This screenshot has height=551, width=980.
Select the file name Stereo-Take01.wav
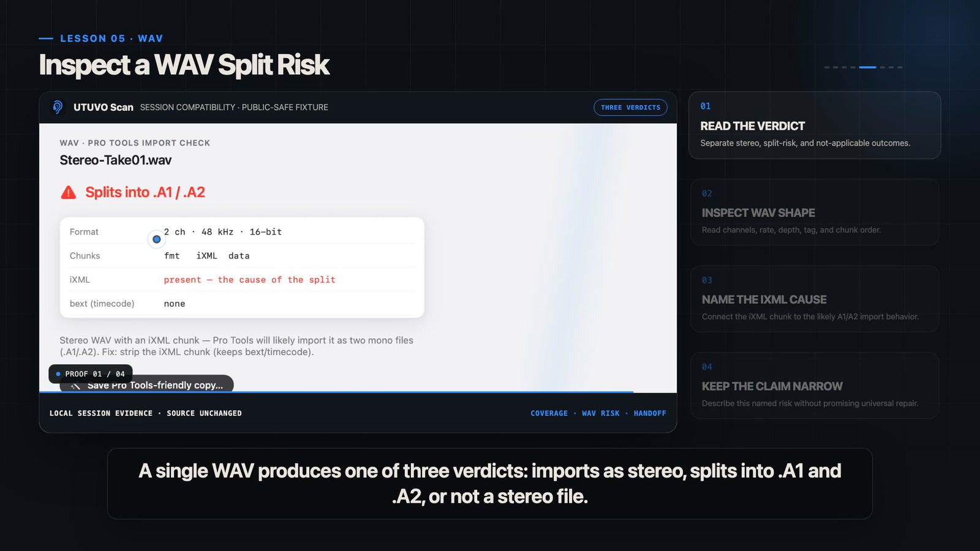(x=115, y=160)
